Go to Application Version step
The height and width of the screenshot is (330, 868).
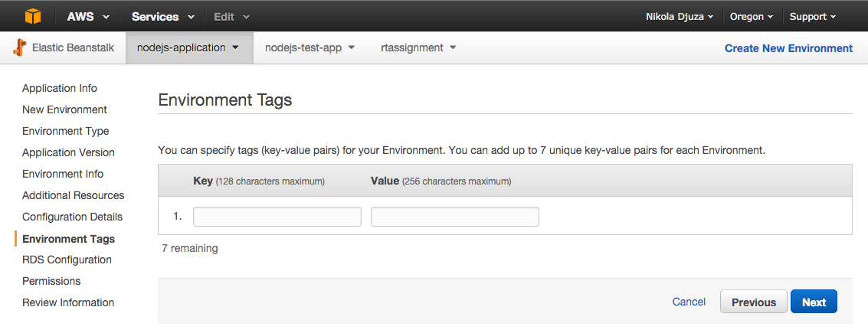(x=68, y=152)
